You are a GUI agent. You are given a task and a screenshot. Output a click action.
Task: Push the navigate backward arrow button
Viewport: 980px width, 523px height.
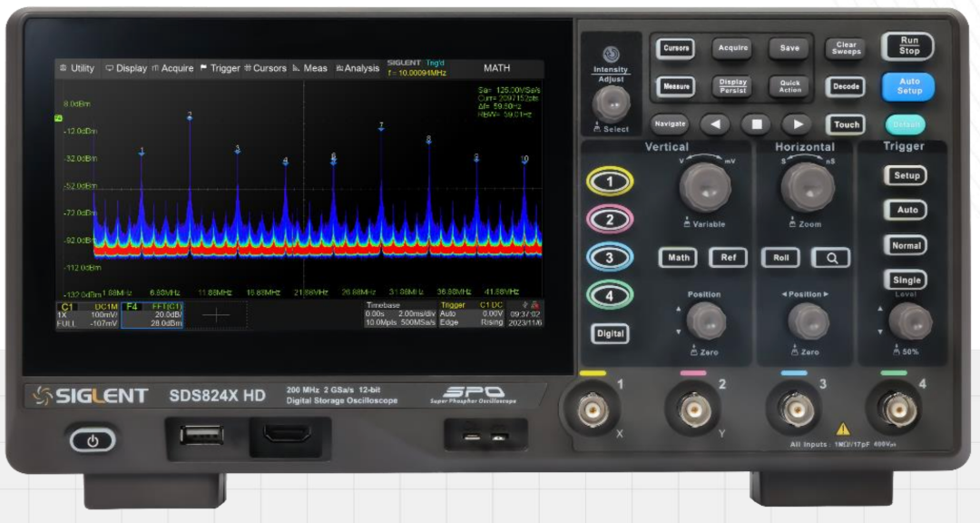[715, 123]
